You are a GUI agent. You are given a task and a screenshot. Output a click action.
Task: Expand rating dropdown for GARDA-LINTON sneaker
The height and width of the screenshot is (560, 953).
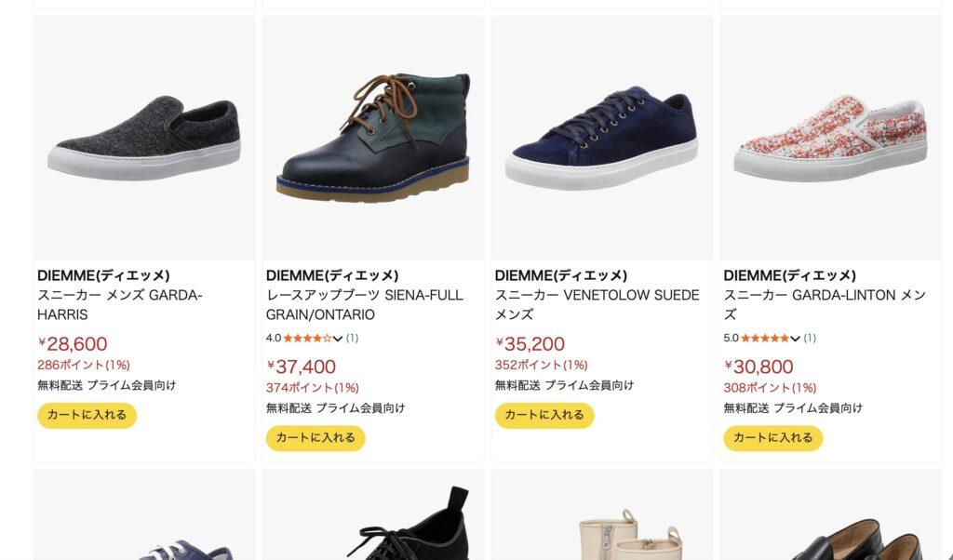click(x=796, y=339)
